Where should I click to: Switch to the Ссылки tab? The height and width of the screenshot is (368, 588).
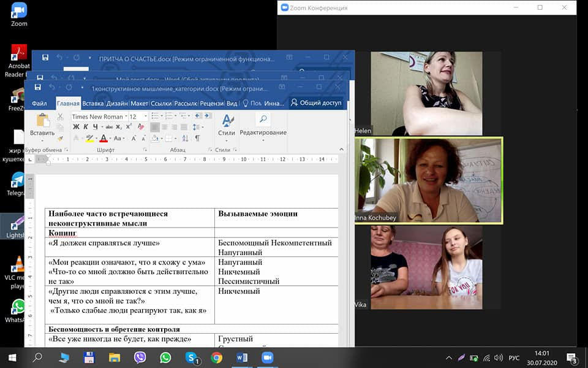161,103
